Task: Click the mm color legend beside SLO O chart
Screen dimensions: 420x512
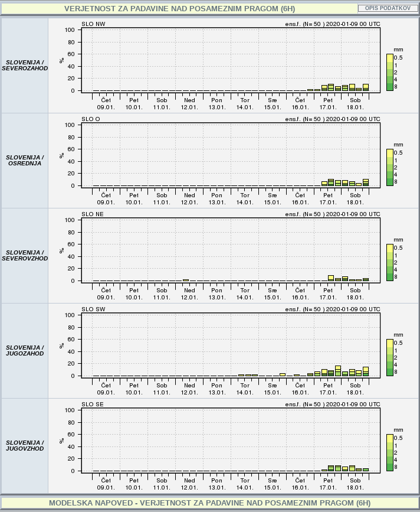Action: tap(390, 167)
